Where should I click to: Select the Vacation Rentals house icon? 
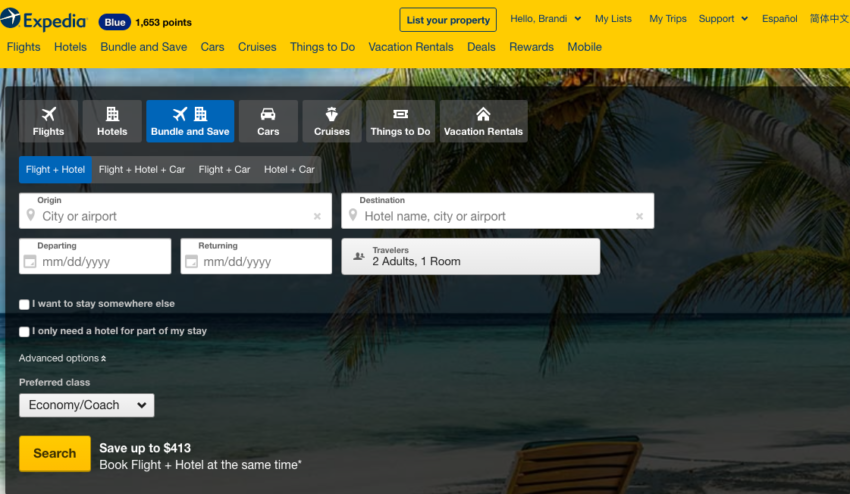pos(483,121)
